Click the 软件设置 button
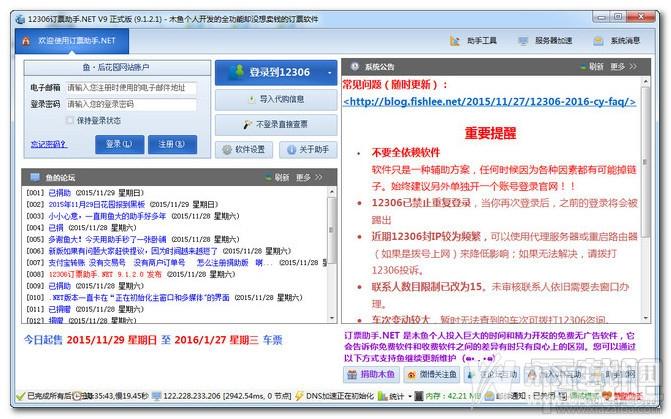The height and width of the screenshot is (419, 671). (x=244, y=150)
